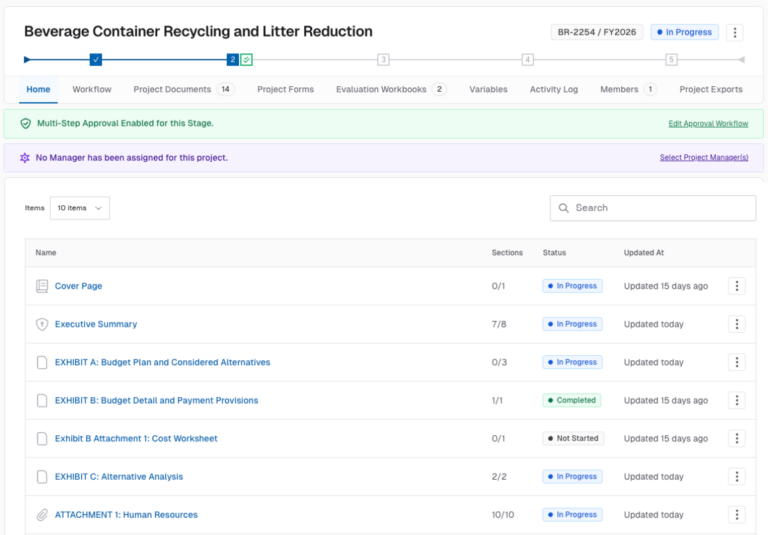Click the completed stage 1 checkmark step
The image size is (768, 535).
[x=96, y=60]
